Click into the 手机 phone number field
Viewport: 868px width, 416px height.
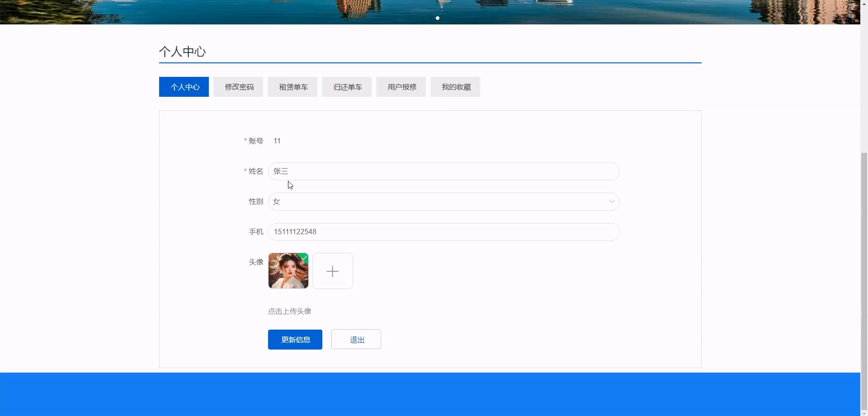pyautogui.click(x=443, y=232)
